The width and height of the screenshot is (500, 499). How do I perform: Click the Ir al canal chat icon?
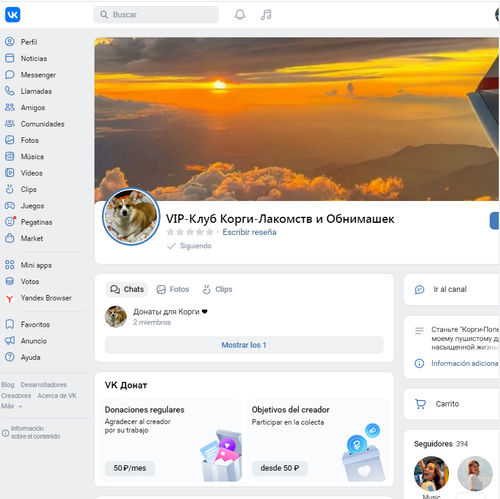click(419, 289)
